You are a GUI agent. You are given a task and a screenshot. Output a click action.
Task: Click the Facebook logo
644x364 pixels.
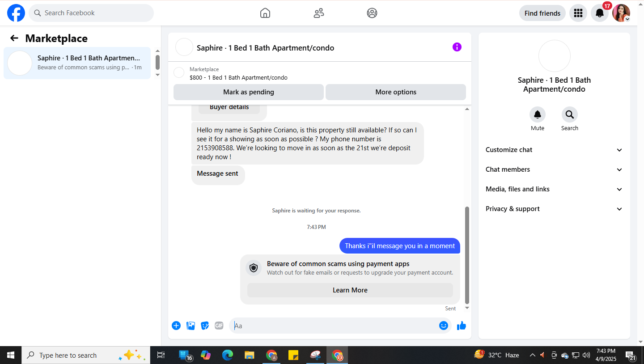16,13
